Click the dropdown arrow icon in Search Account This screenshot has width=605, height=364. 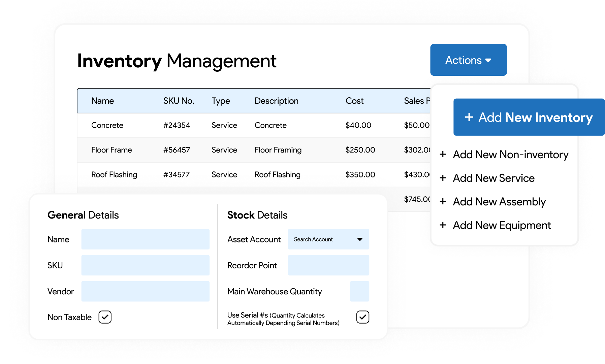tap(359, 239)
